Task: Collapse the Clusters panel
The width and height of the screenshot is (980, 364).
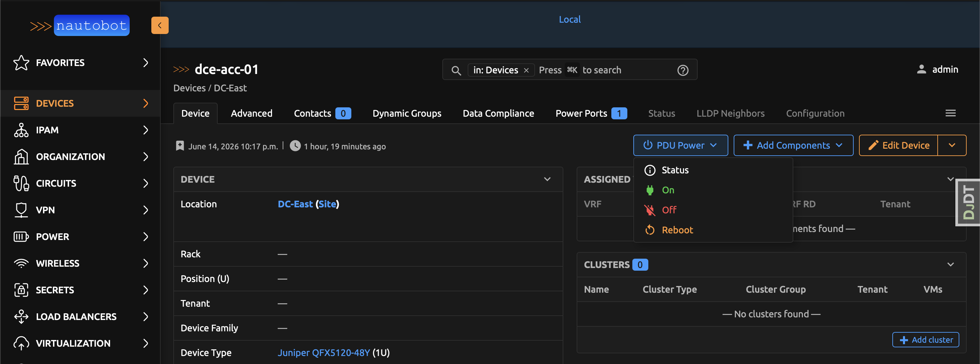Action: [950, 265]
